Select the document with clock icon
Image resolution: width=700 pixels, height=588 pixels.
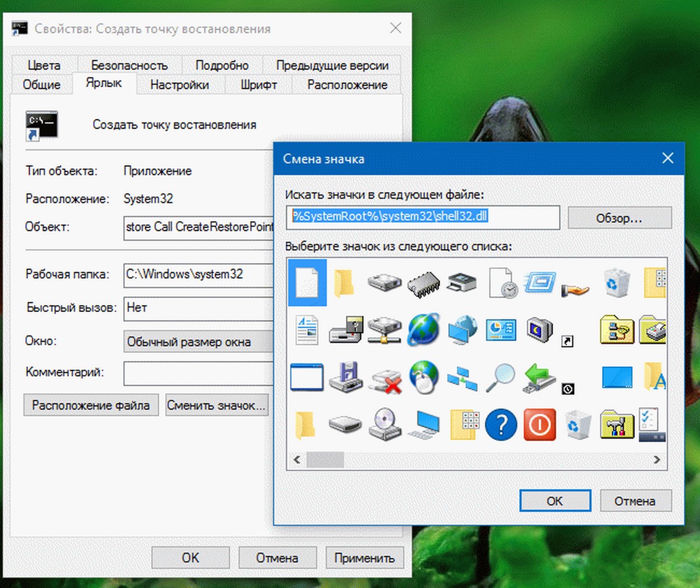(502, 283)
